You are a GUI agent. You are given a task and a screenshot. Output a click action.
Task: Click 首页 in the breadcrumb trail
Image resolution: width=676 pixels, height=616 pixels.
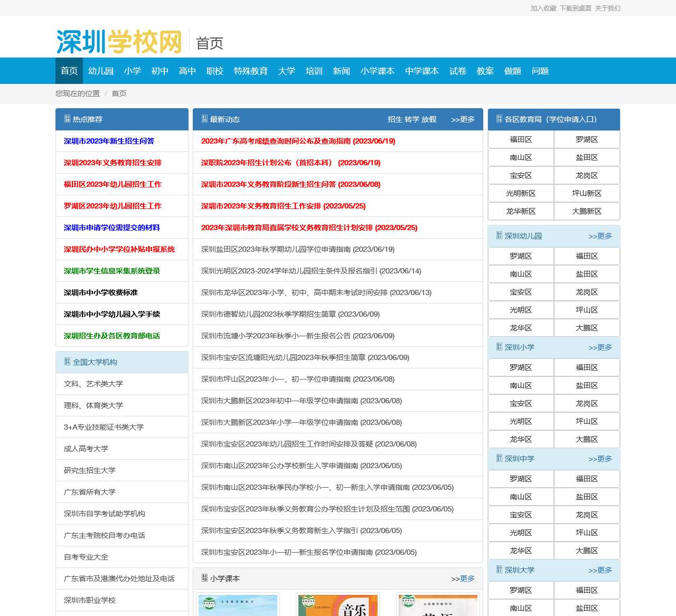(119, 93)
